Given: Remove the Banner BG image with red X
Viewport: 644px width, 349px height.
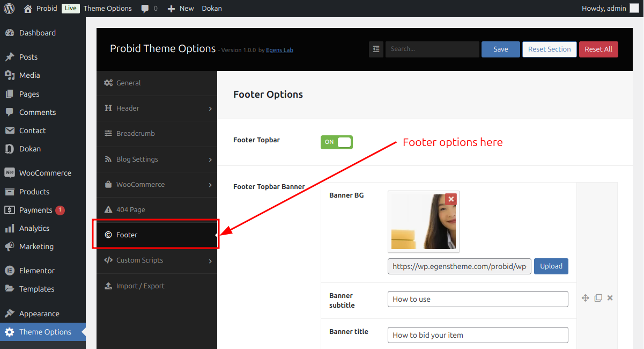Looking at the screenshot, I should coord(451,199).
